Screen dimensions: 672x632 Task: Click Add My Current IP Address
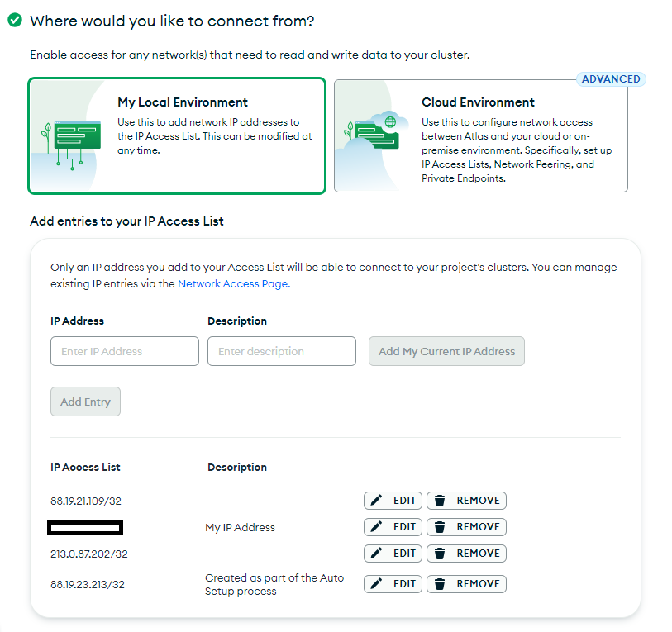(x=446, y=351)
